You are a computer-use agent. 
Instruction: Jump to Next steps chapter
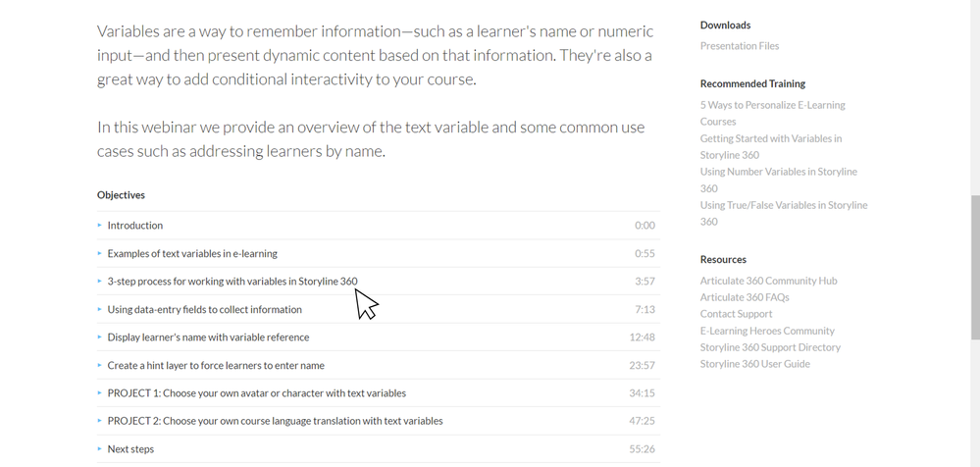130,449
